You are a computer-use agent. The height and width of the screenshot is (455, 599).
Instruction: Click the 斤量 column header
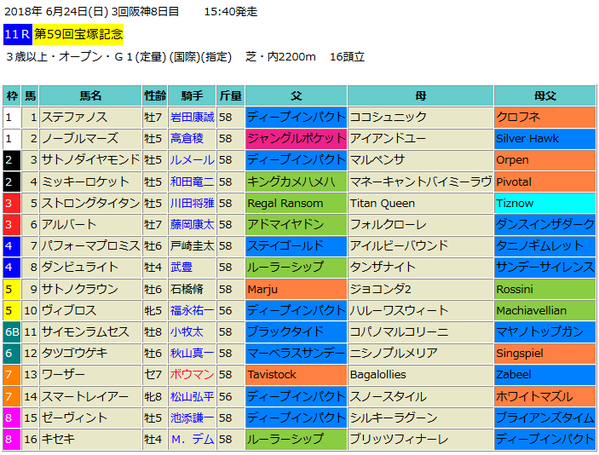point(230,96)
